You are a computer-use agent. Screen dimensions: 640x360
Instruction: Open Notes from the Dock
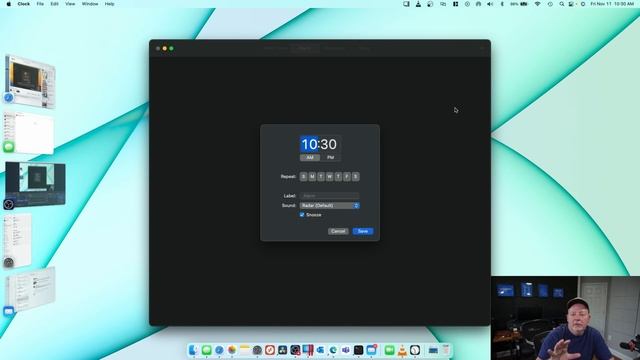point(244,350)
